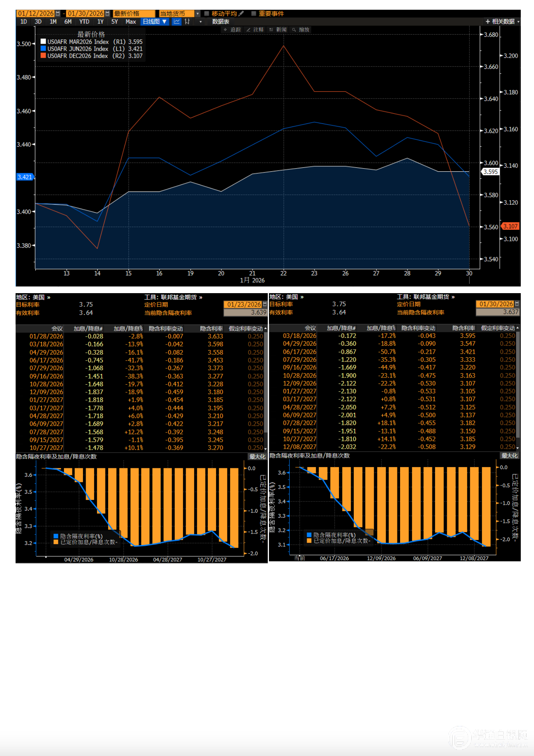
Task: Open calendar for 01/23/2026 pricing date
Action: coord(265,304)
